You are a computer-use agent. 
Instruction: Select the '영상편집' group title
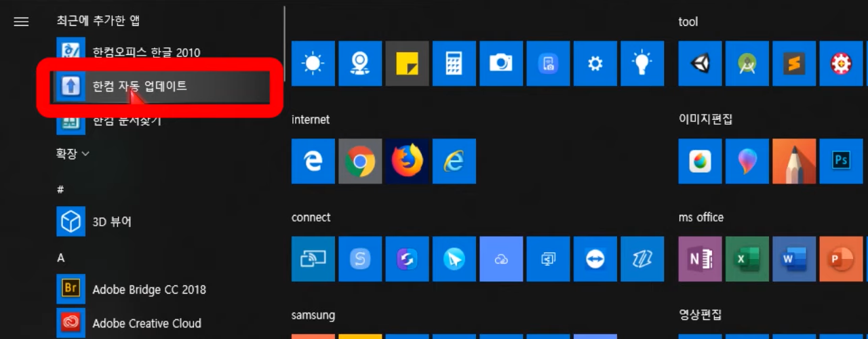coord(701,315)
